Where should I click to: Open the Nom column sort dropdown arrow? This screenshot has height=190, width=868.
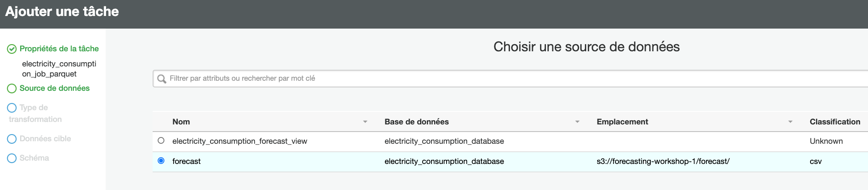click(365, 122)
